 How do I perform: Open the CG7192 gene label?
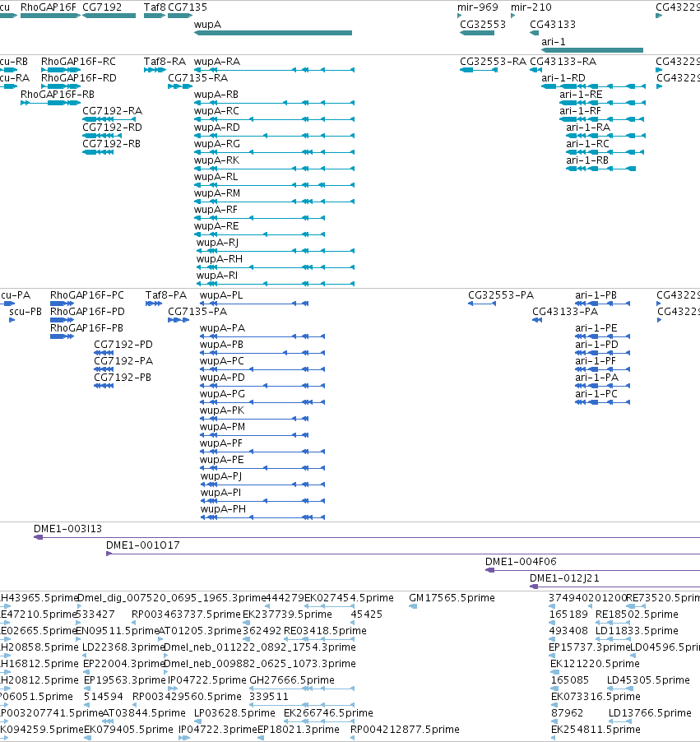(102, 7)
